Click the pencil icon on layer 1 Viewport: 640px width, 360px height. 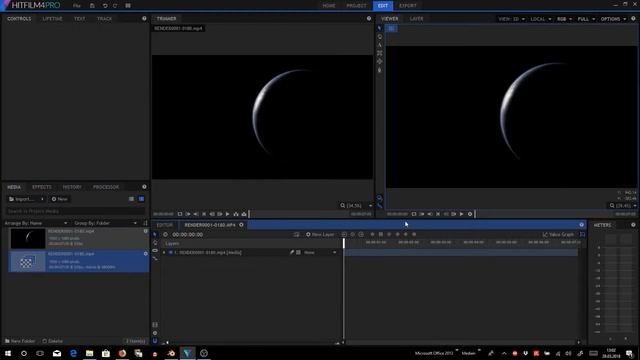coord(292,252)
